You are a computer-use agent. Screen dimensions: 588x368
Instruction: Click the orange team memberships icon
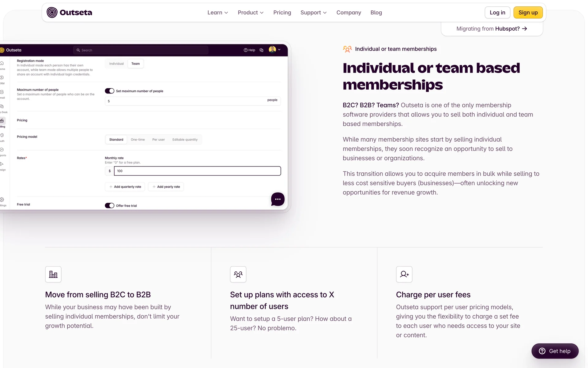coord(347,49)
